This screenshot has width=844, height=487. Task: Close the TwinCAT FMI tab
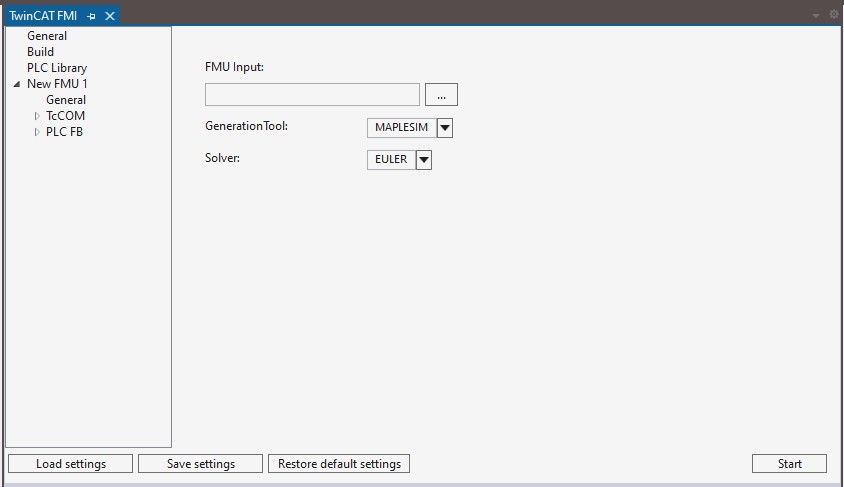click(x=110, y=16)
